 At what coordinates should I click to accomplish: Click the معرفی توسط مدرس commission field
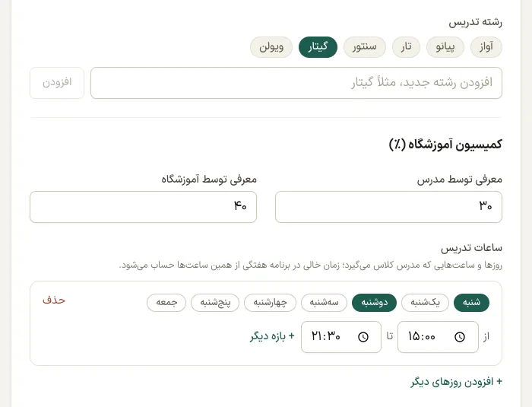click(388, 207)
